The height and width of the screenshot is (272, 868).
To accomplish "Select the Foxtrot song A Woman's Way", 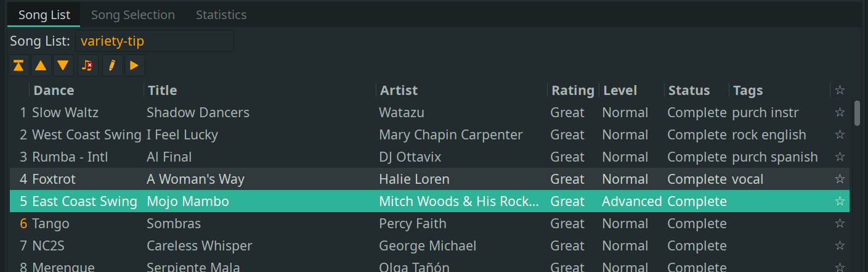I will pos(195,179).
